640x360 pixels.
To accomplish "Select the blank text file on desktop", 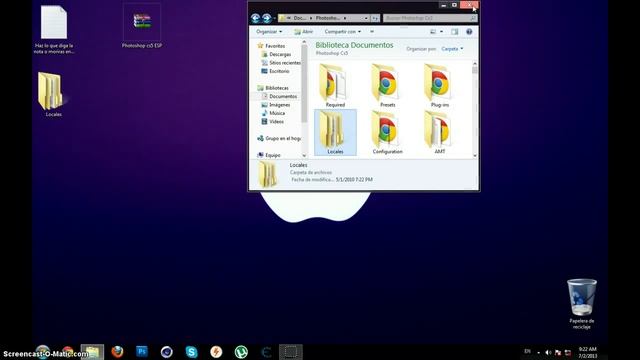I will tap(54, 30).
